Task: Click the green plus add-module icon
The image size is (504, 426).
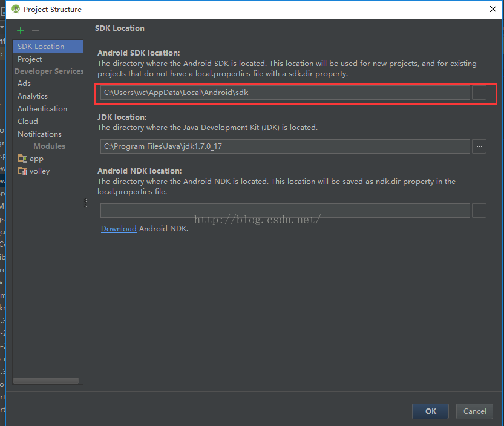Action: (21, 30)
